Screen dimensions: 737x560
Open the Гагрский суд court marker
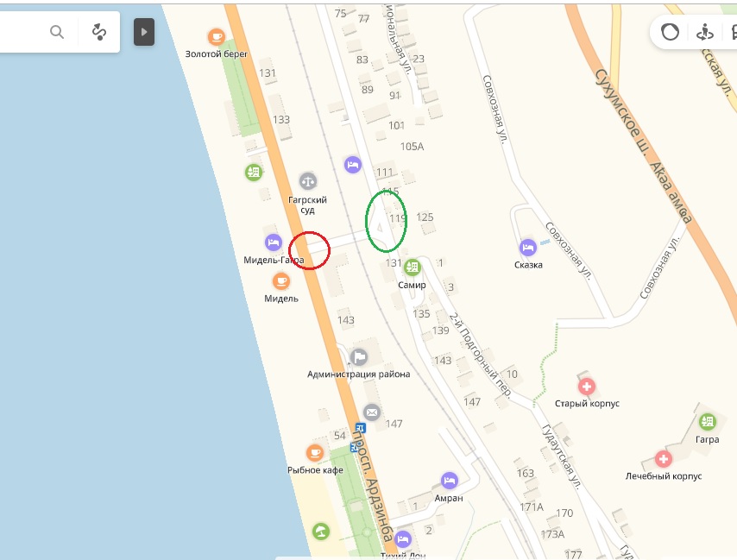(308, 180)
